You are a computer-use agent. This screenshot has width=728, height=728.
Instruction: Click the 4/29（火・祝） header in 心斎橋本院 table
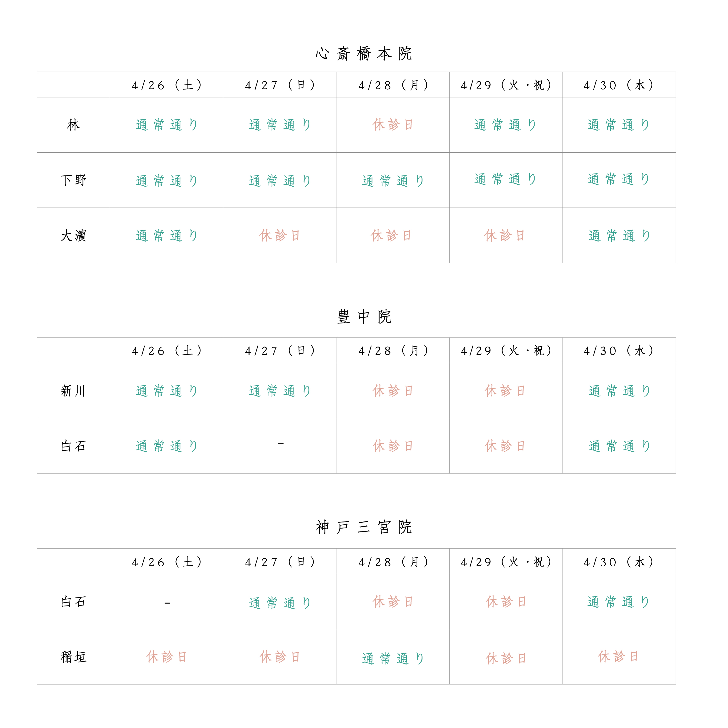(506, 85)
